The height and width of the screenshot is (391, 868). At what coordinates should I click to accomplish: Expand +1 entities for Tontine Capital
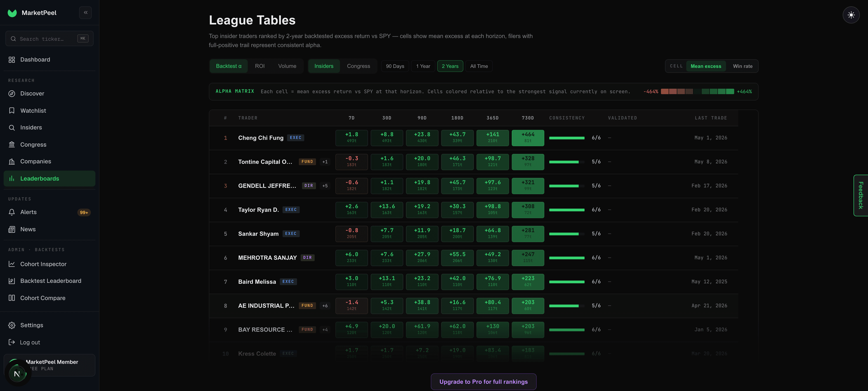click(x=325, y=162)
